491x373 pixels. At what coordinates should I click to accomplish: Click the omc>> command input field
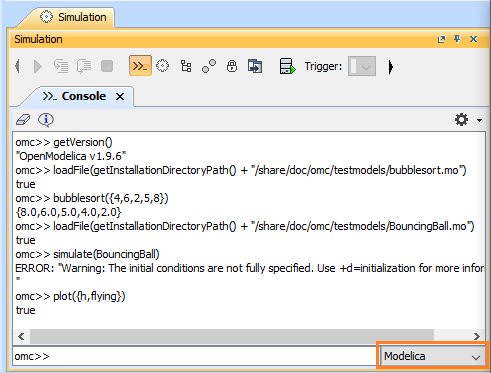(195, 356)
